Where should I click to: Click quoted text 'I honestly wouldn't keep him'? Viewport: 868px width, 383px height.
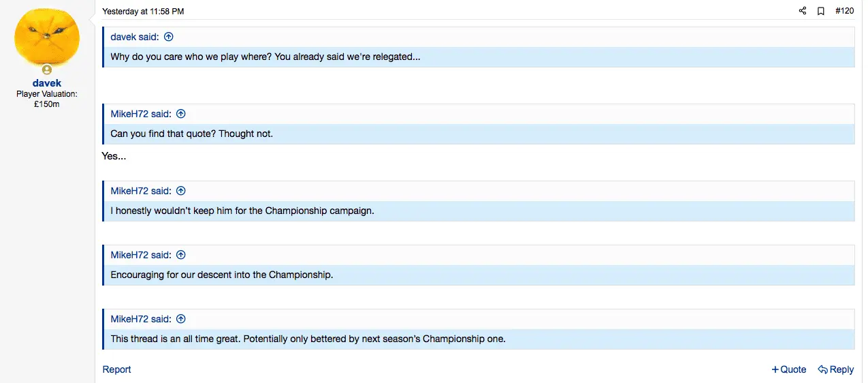pos(242,211)
